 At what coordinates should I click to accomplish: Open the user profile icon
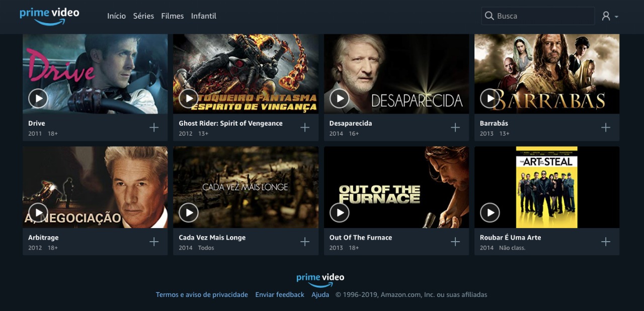coord(606,15)
